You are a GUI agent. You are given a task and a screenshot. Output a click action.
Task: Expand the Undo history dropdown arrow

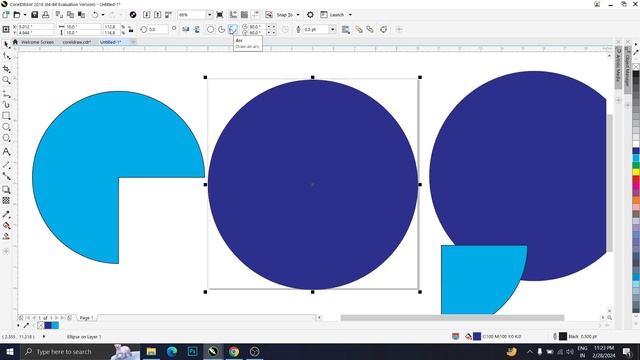coord(102,15)
